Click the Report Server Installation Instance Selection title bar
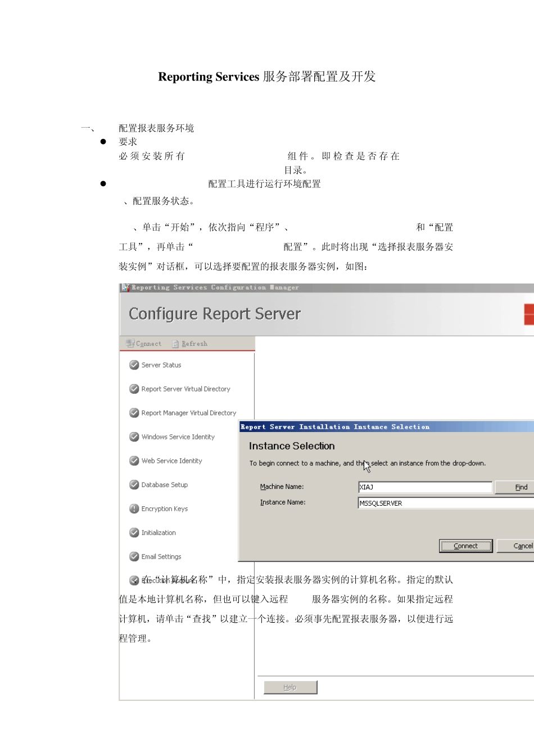 click(x=386, y=427)
